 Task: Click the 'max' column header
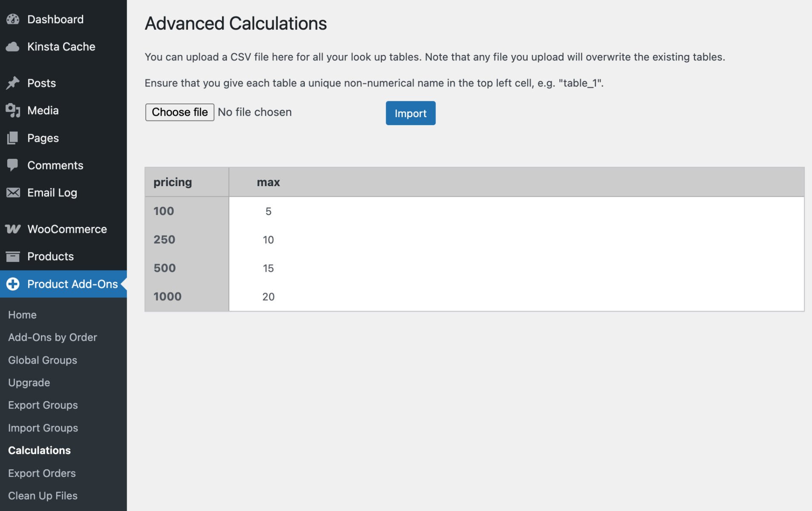(268, 182)
